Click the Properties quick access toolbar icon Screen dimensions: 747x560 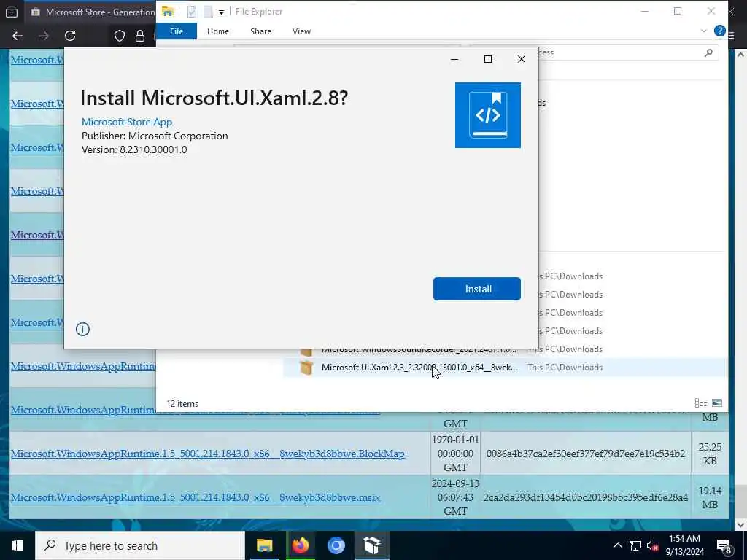[192, 12]
